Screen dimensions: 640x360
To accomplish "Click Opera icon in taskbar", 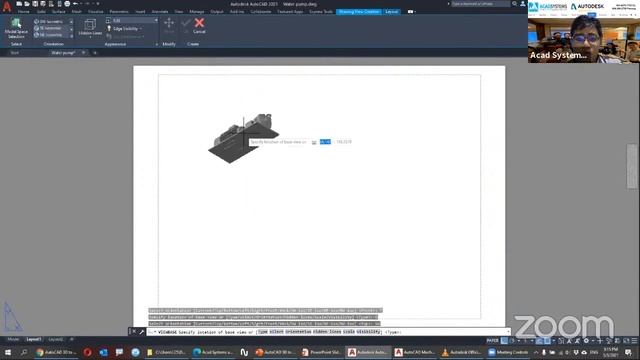I will (x=87, y=352).
